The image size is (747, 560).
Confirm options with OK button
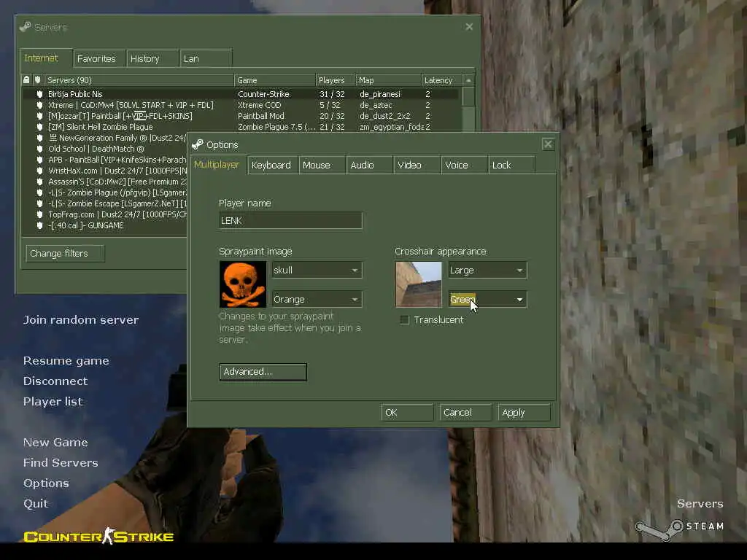(x=407, y=413)
